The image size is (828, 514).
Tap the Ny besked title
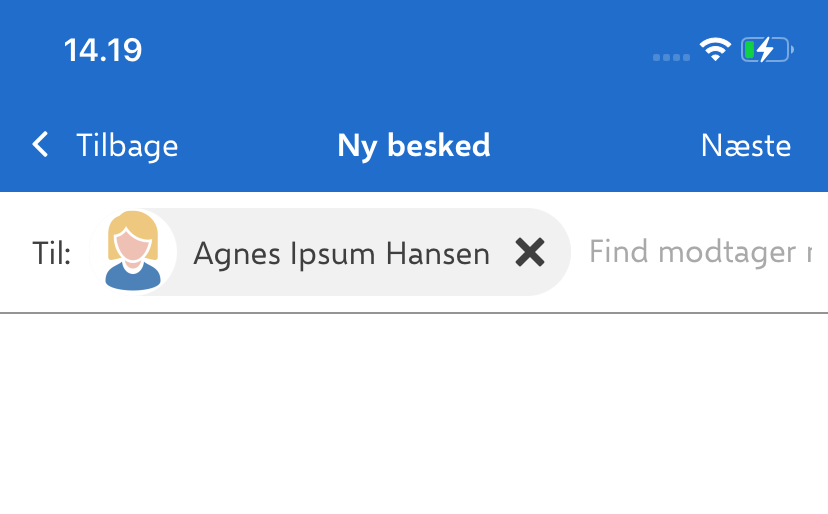[x=414, y=146]
